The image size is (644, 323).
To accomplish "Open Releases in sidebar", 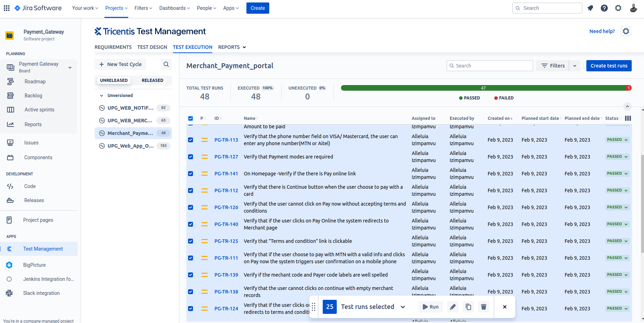I will 34,200.
